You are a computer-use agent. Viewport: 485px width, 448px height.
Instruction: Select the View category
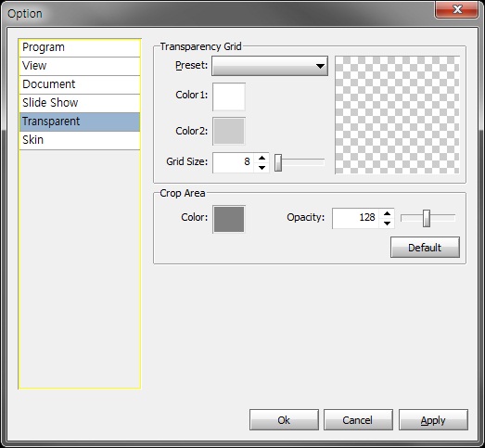(80, 66)
